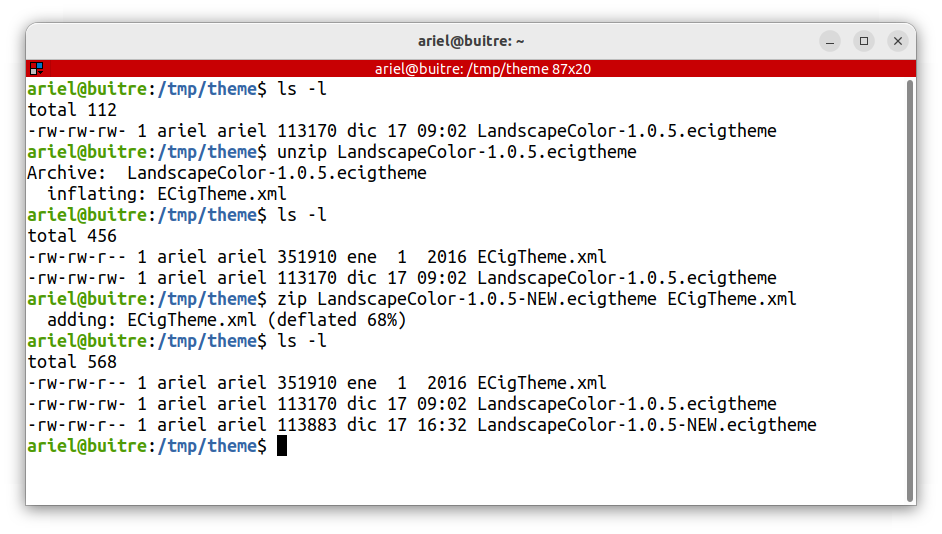Click the final empty ariel@buitre:/tmp/theme$ prompt
This screenshot has height=534, width=942.
click(146, 446)
